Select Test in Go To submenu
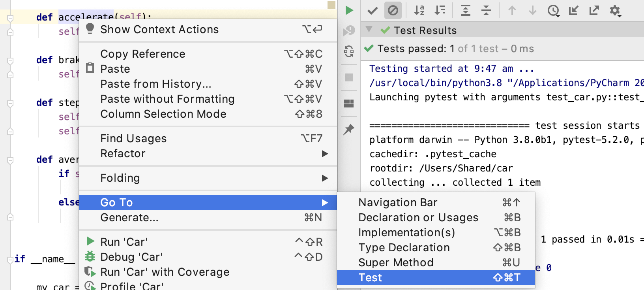The image size is (644, 290). coord(436,278)
